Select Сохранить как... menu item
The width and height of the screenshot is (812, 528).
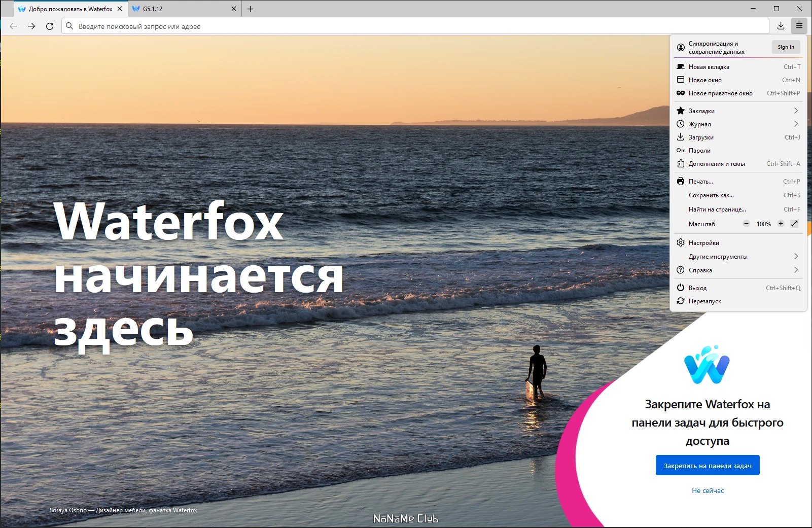[738, 195]
